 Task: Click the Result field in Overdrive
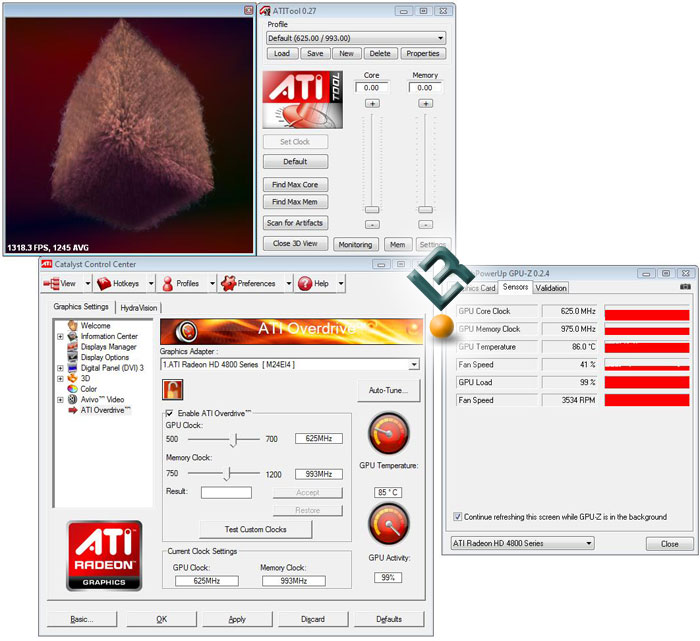tap(226, 492)
